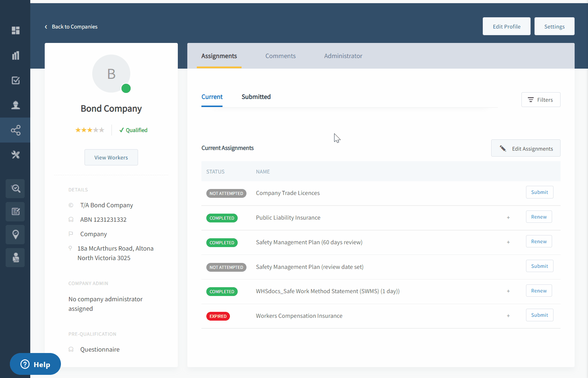Click the Edit Assignments button
588x378 pixels.
[525, 149]
